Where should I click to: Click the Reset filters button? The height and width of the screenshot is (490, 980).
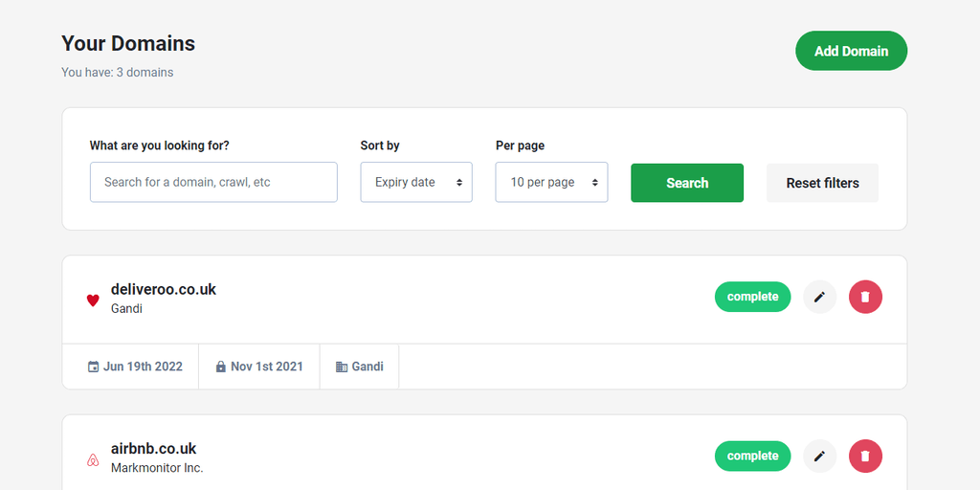[822, 183]
